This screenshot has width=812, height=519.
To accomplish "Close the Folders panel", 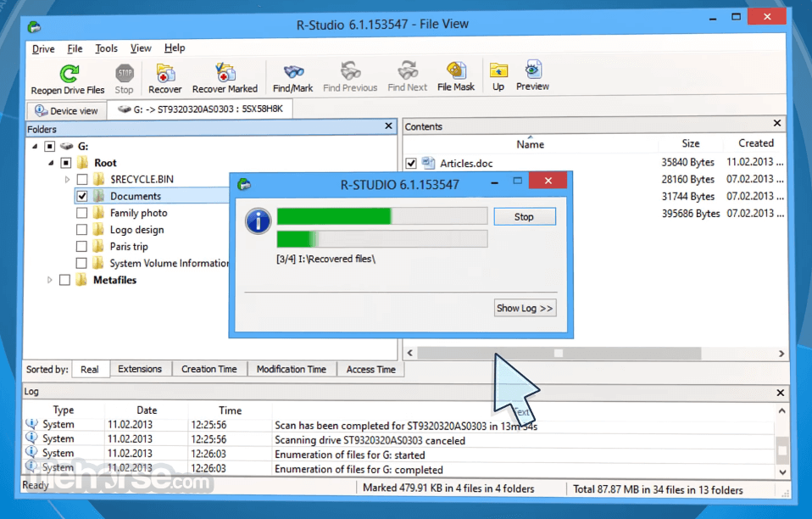I will [x=389, y=126].
